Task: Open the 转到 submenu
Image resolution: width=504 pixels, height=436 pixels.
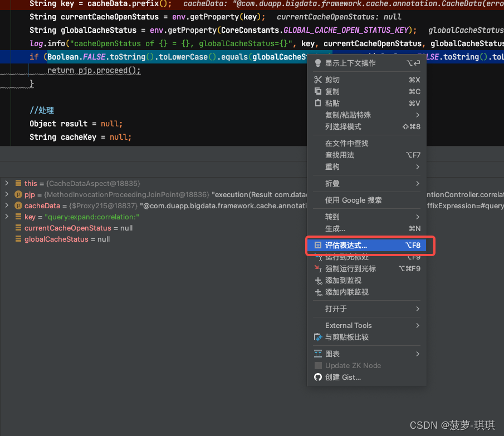Action: point(367,217)
